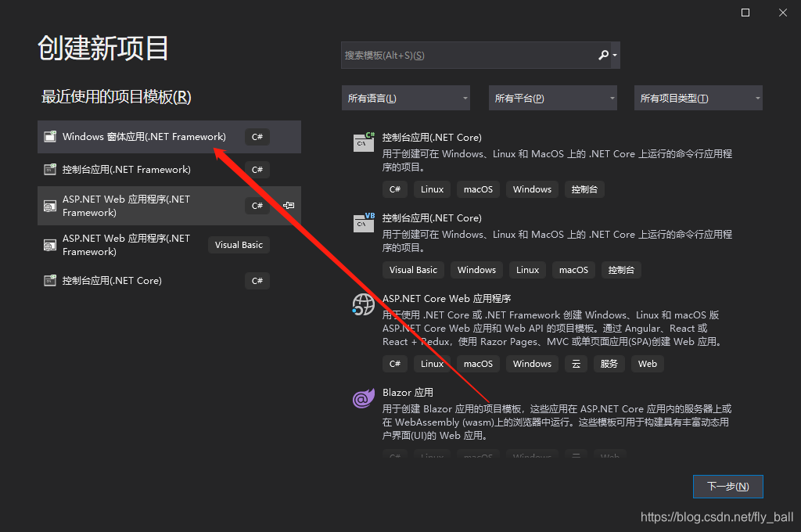Click the 控制台应用(.NET Core) recent template icon
Screen dimensions: 801x532
point(50,281)
